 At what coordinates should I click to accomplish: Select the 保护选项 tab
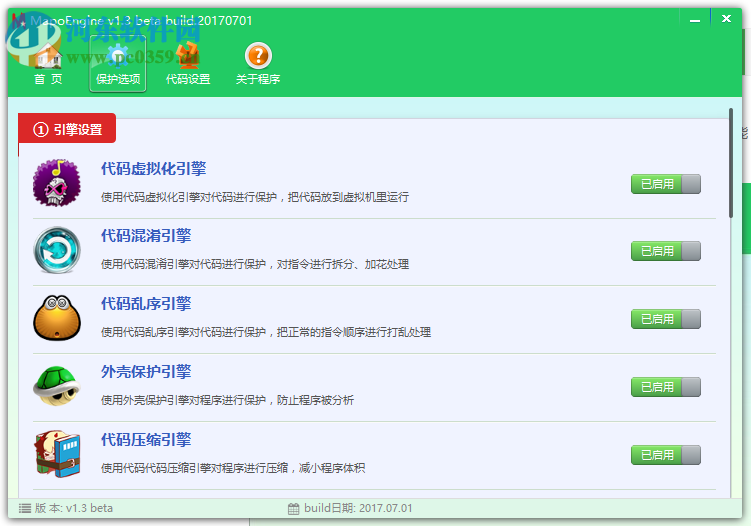118,64
